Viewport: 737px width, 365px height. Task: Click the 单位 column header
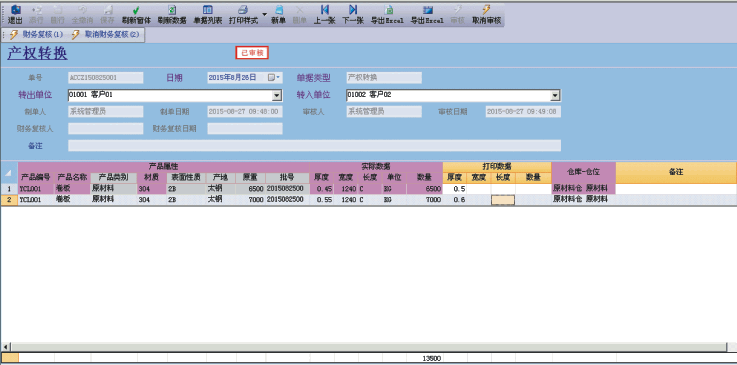click(x=393, y=178)
